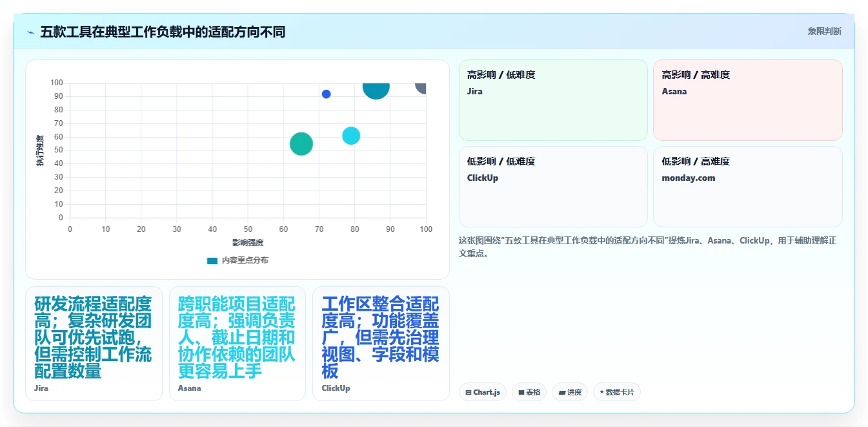
Task: Open the 低影响 / 低难度 ClickUp quadrant card
Action: click(x=553, y=187)
